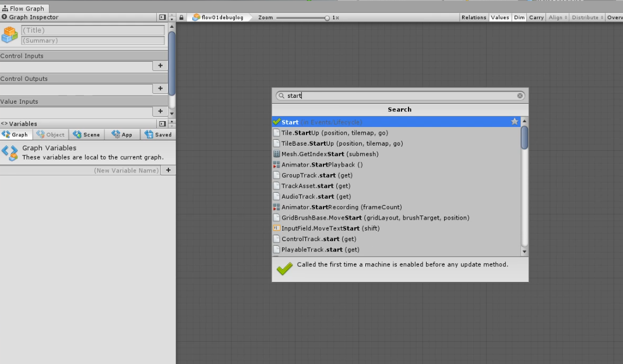Select Animator.StartPlayback entry in results
The image size is (623, 364).
click(322, 165)
